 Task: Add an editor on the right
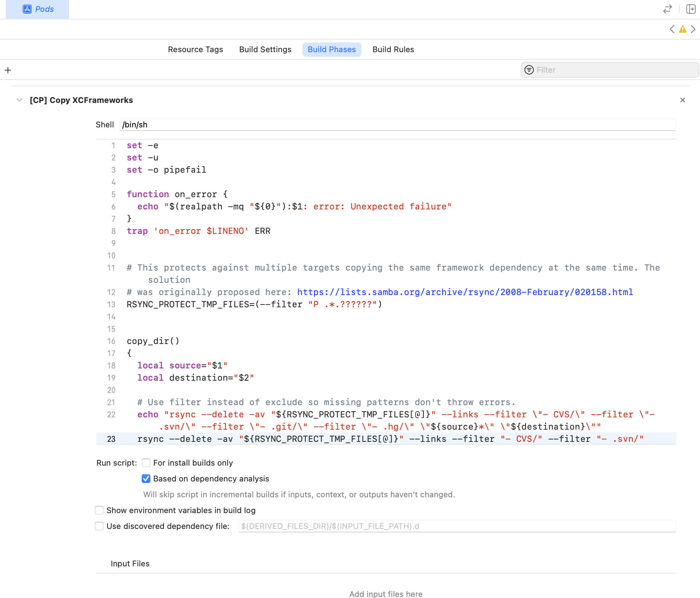coord(691,9)
